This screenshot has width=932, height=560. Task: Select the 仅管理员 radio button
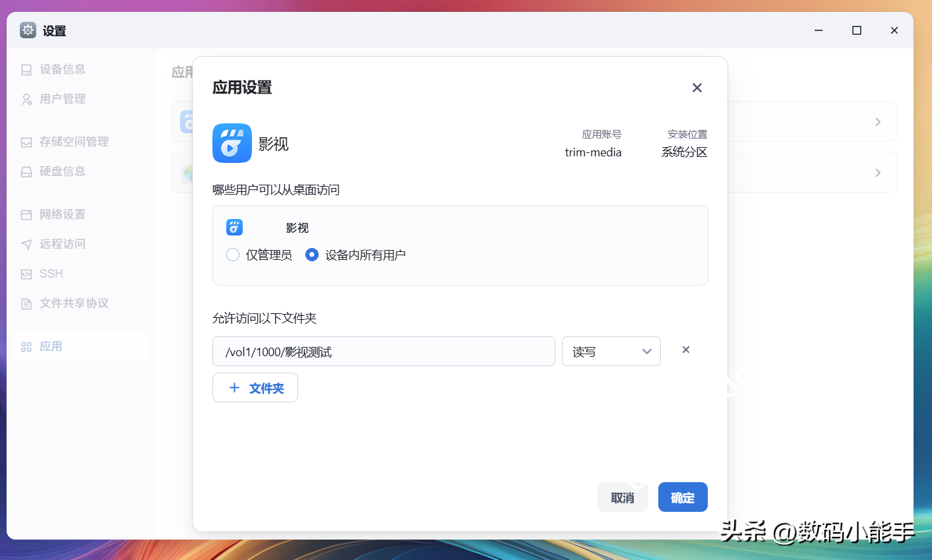(x=232, y=255)
